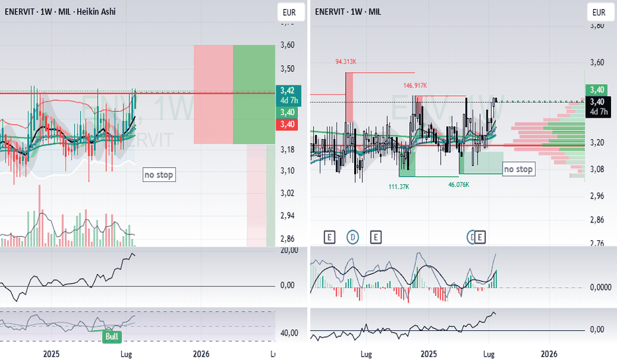Click the 2025 date label on the right chart
The height and width of the screenshot is (364, 617).
coord(428,354)
